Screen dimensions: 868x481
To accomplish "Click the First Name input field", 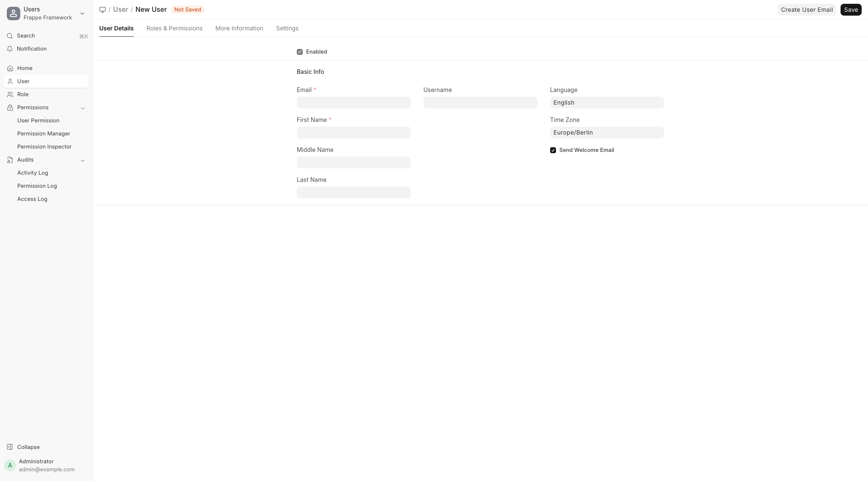I will point(354,132).
